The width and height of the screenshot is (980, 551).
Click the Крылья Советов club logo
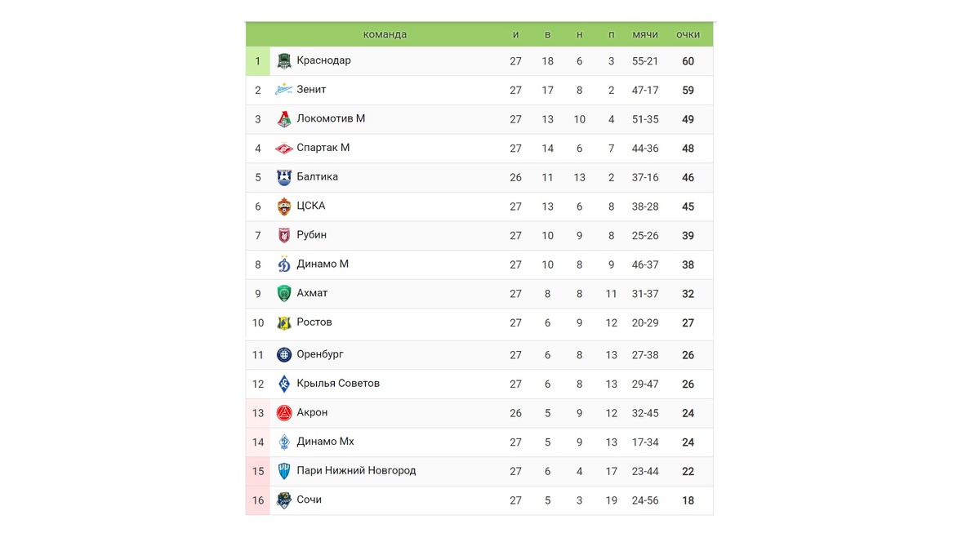coord(283,384)
